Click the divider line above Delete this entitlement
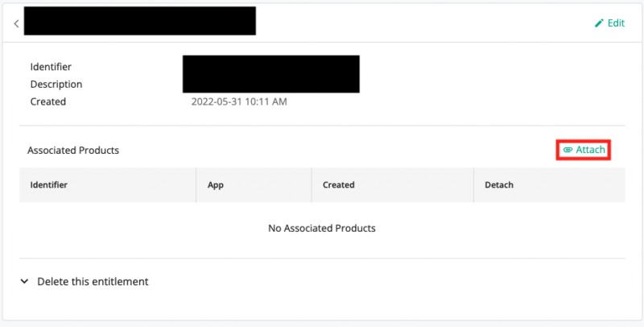Screen dimensions: 644x327 click(322, 259)
